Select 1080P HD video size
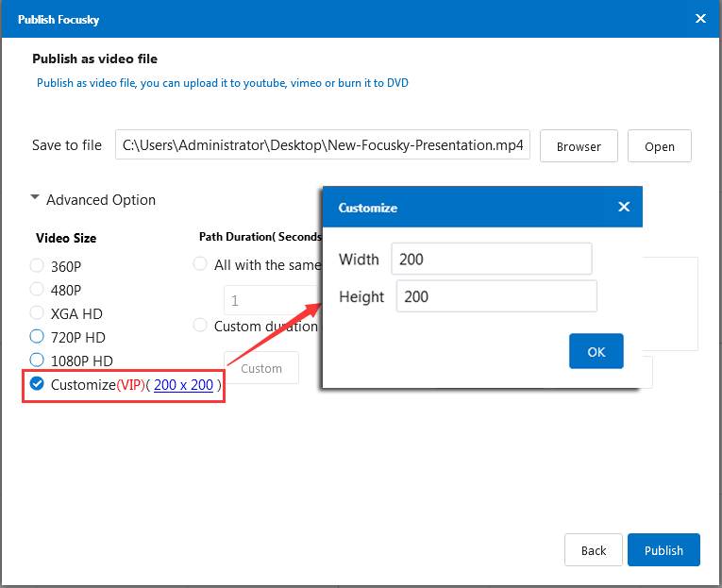Viewport: 722px width, 588px height. coord(37,360)
